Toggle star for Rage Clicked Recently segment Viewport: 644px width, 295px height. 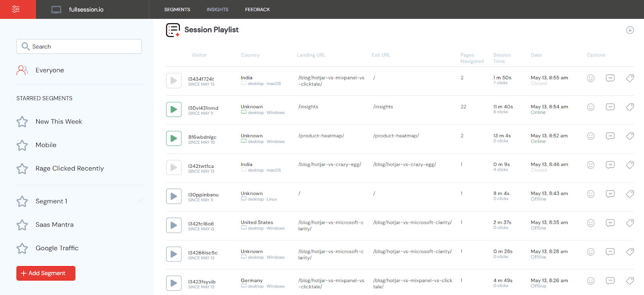(22, 168)
